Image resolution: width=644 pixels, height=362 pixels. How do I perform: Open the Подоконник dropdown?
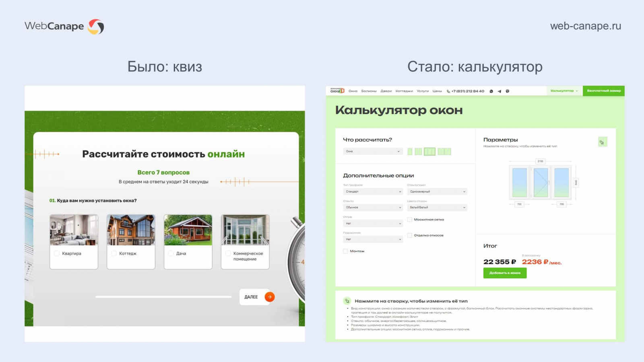pyautogui.click(x=373, y=239)
